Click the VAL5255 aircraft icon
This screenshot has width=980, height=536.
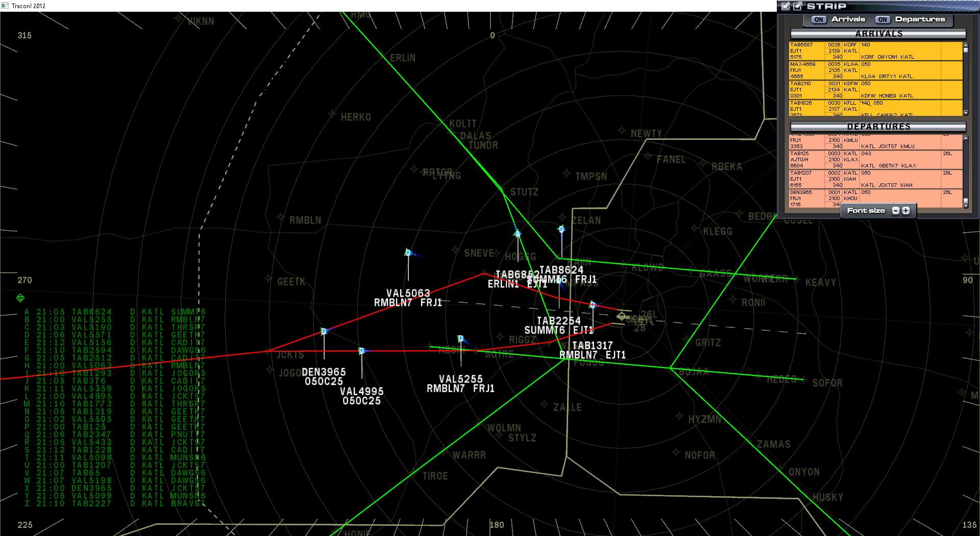point(460,338)
